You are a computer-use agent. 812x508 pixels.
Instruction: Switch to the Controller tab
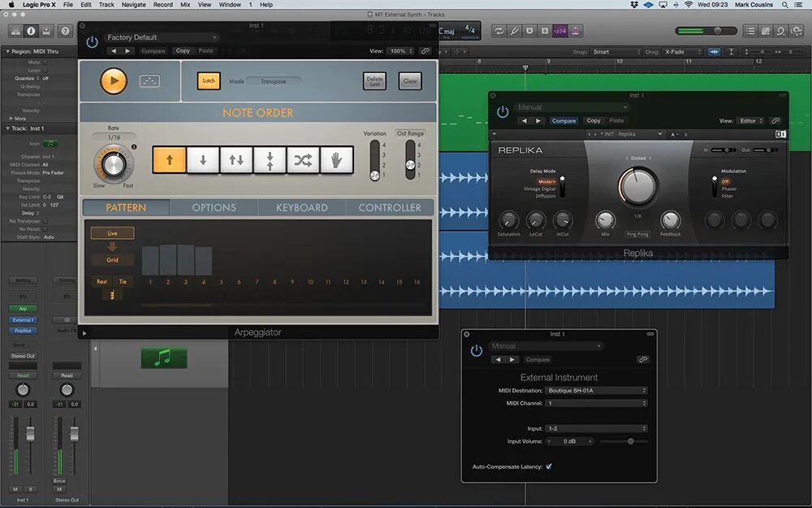coord(390,207)
